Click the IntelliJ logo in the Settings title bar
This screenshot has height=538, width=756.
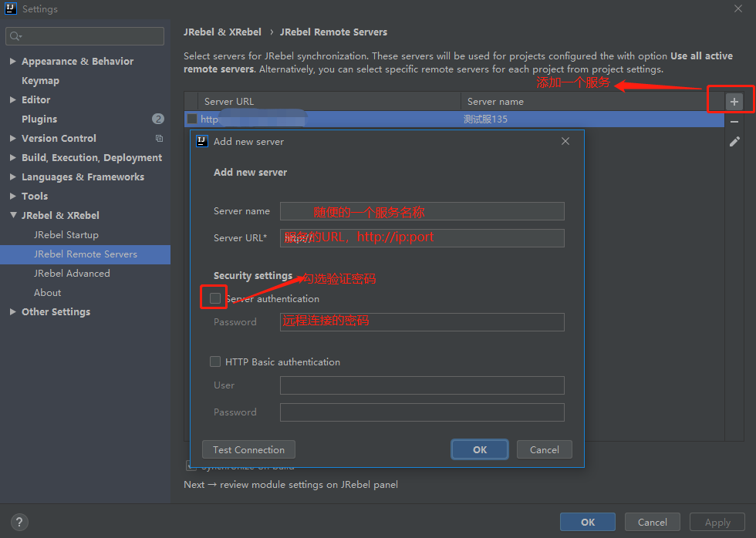click(11, 8)
